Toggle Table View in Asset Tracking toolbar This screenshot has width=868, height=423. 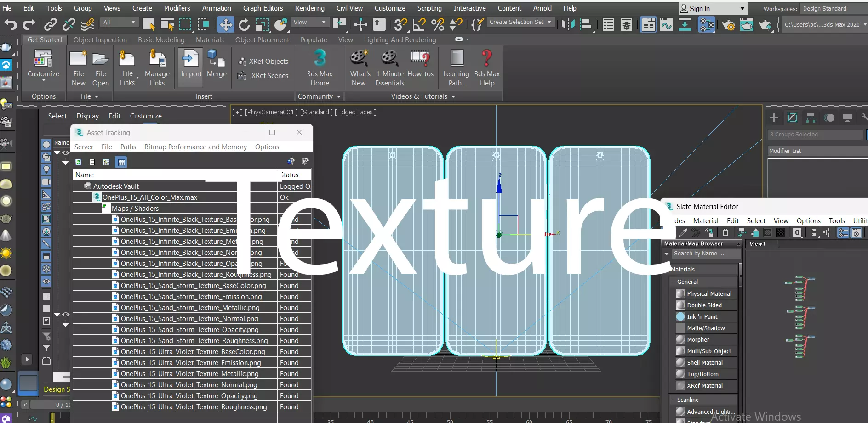click(x=121, y=162)
